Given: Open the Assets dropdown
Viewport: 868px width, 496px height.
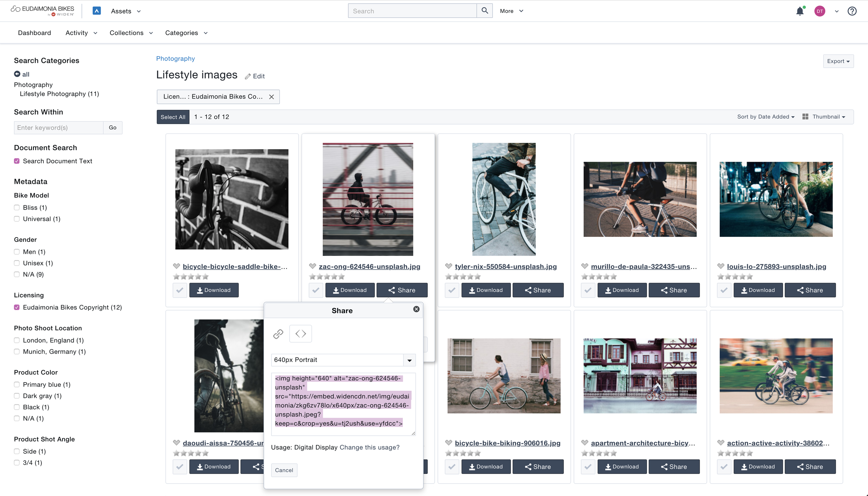Looking at the screenshot, I should click(x=126, y=11).
